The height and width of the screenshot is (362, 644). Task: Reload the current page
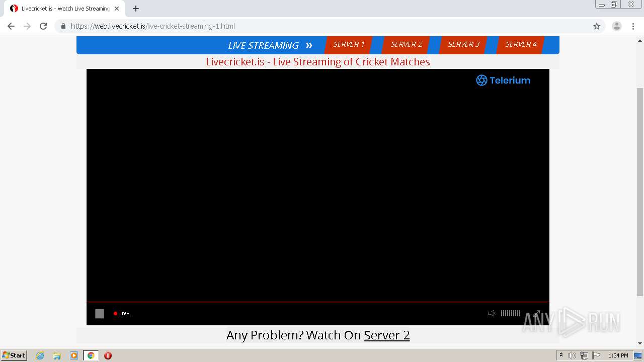coord(43,26)
